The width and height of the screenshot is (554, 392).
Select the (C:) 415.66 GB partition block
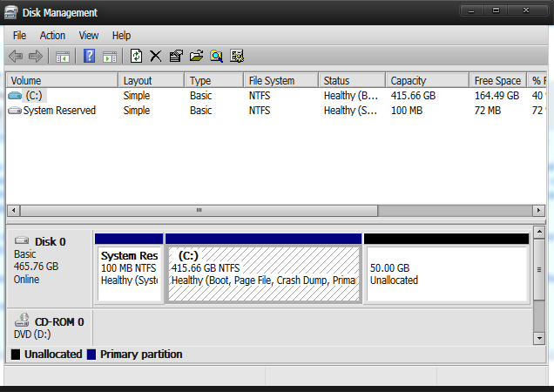[x=264, y=268]
